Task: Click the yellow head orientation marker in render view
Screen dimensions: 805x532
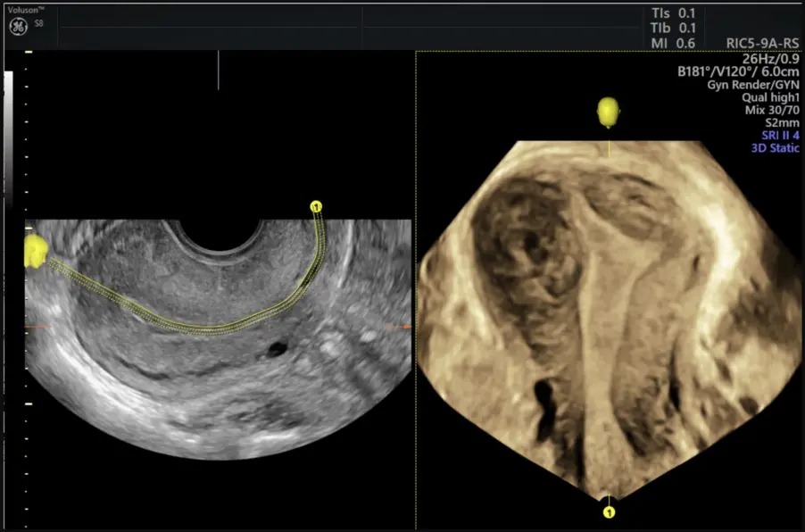Action: click(x=609, y=112)
